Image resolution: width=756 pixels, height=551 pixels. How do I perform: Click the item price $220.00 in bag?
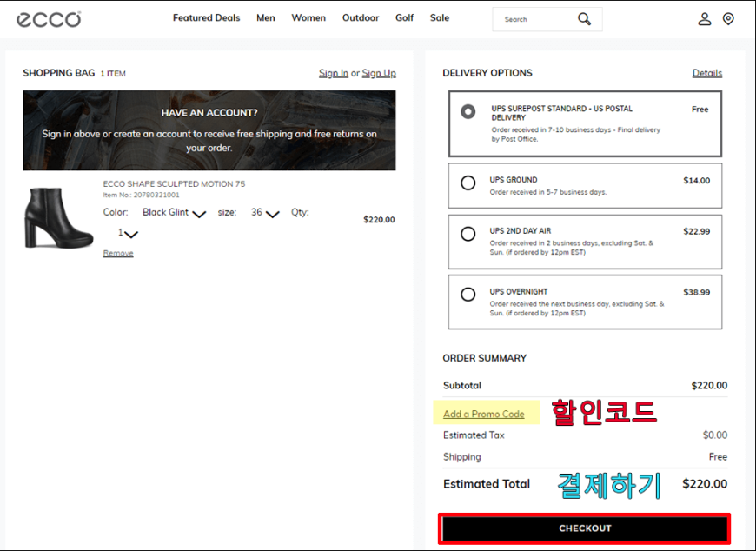click(379, 220)
